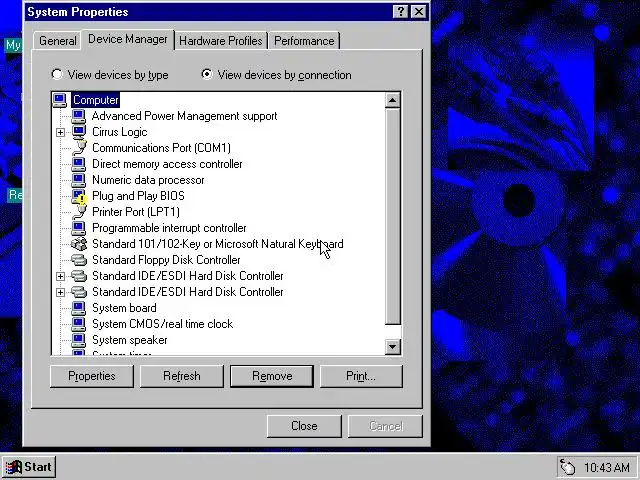Click the Numeric data processor icon

pyautogui.click(x=78, y=180)
